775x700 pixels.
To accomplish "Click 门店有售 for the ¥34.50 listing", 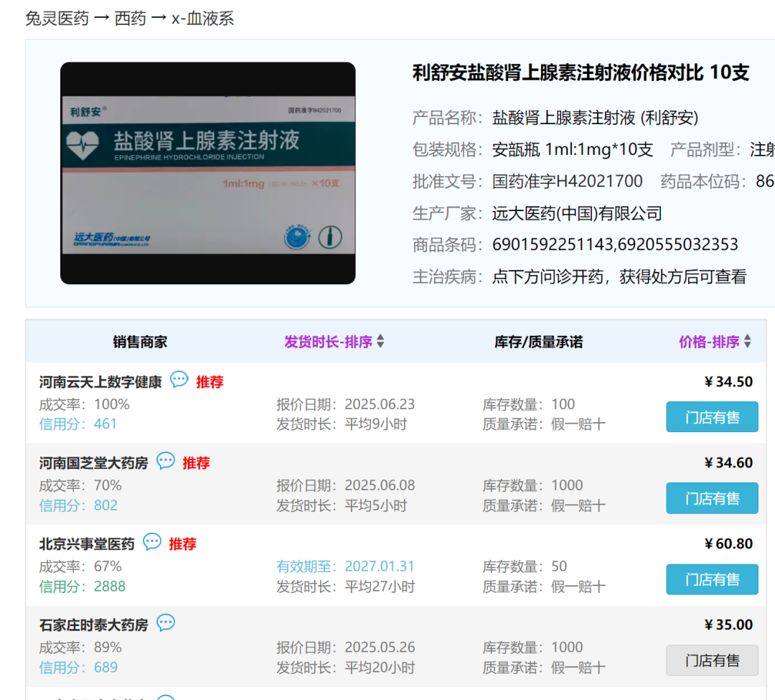I will (712, 416).
